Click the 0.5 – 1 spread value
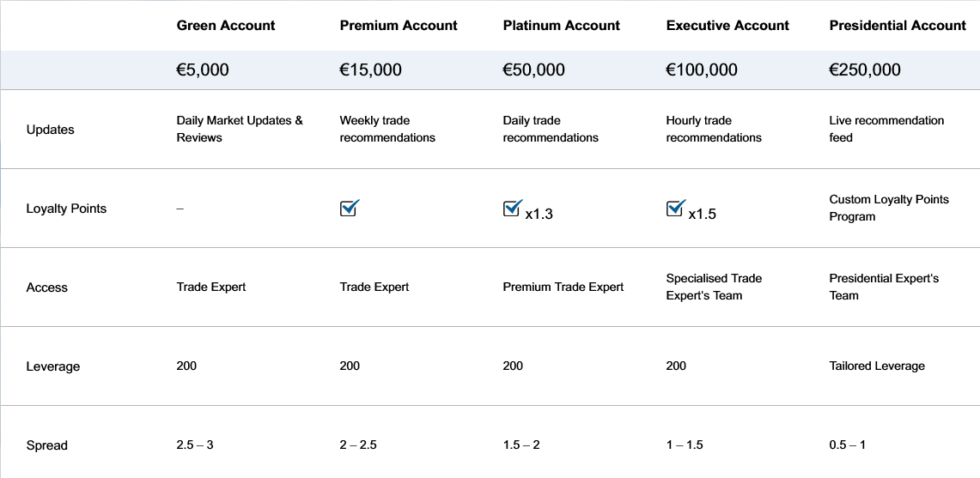 tap(847, 445)
